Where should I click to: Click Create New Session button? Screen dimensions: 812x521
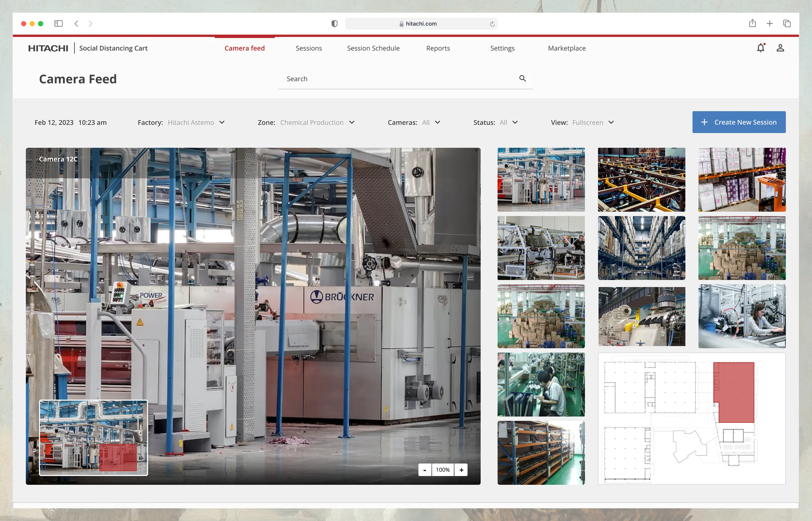tap(739, 122)
